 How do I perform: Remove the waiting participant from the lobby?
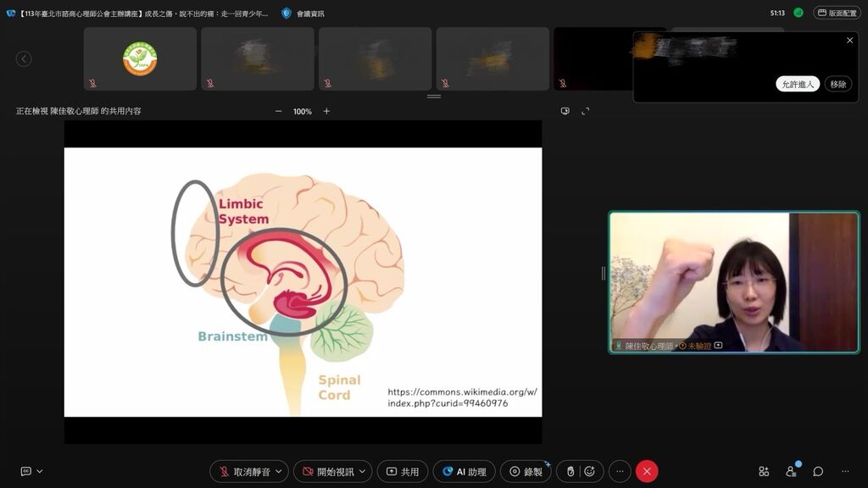pos(838,84)
